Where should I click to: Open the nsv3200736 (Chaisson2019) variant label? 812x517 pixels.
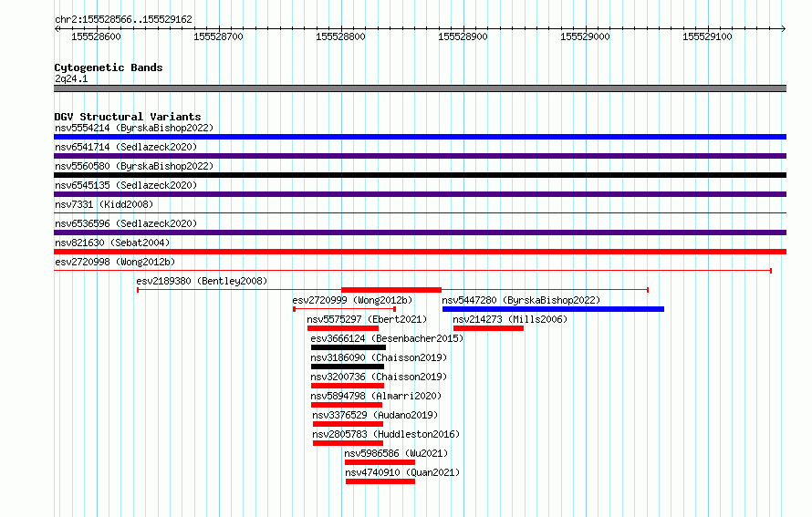(x=379, y=377)
